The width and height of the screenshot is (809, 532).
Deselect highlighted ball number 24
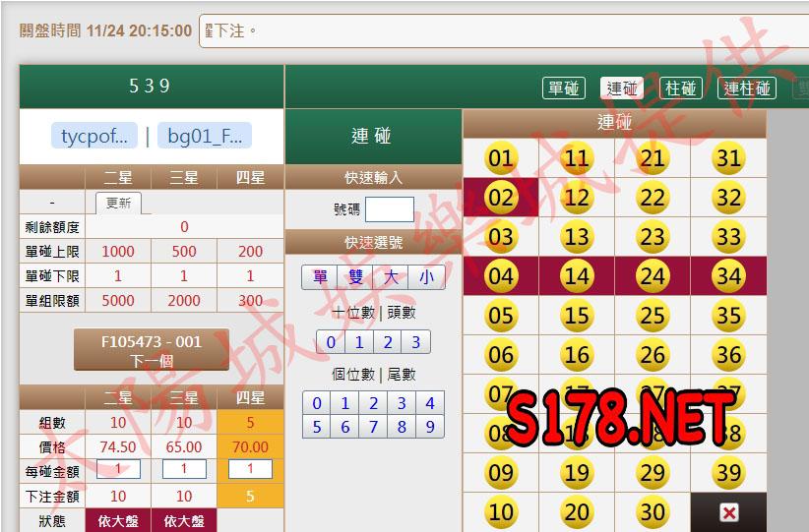(x=653, y=276)
